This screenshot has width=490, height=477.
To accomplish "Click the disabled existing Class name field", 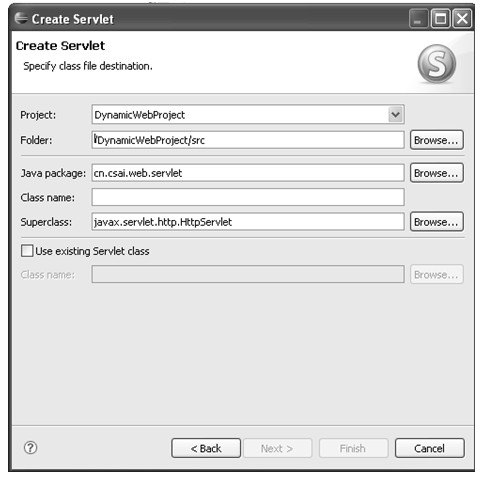I will (248, 274).
